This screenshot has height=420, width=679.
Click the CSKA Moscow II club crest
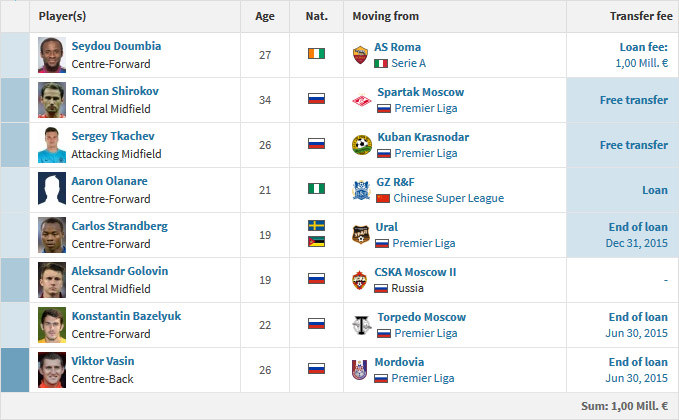pos(359,280)
